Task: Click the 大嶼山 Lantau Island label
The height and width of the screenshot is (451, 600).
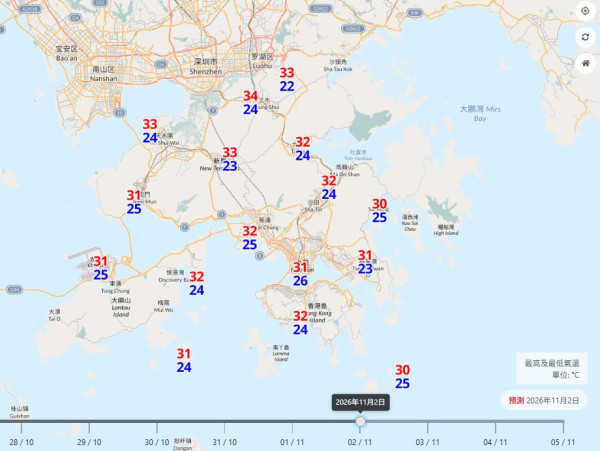Action: (121, 307)
